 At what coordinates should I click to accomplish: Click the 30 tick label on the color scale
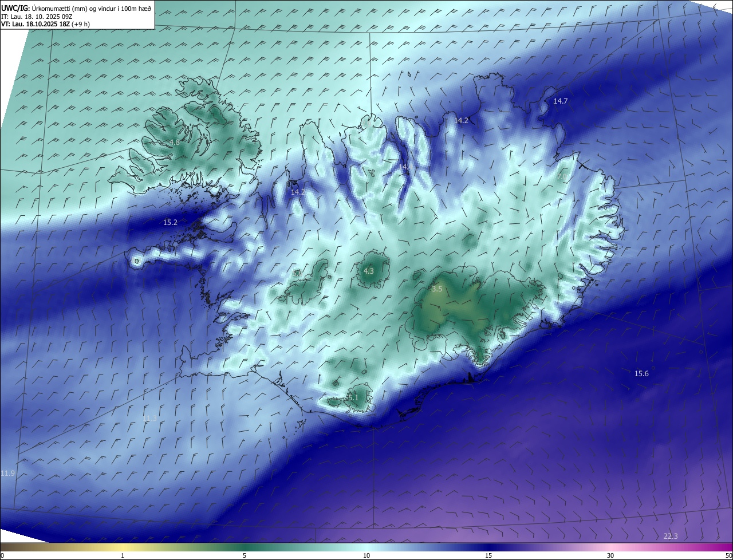tap(610, 555)
